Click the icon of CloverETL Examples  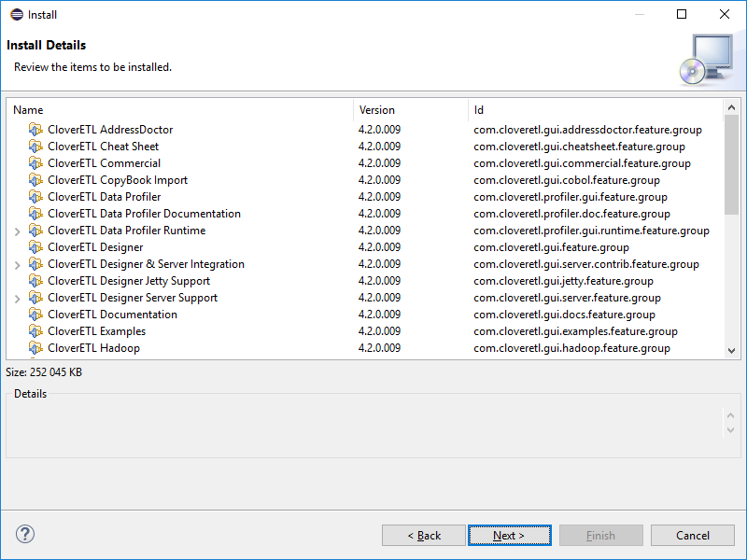click(35, 331)
